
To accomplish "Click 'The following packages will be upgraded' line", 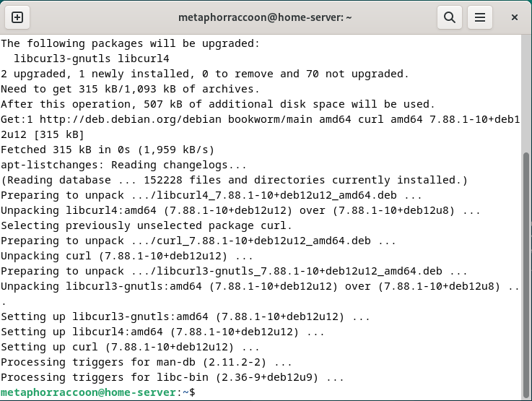I will coord(130,43).
